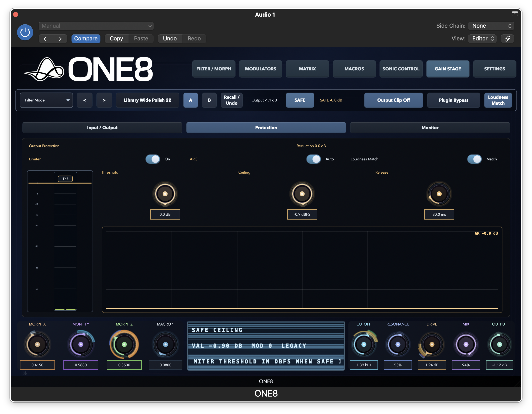Click the next library preset '>' button
The image size is (532, 414).
[x=104, y=100]
